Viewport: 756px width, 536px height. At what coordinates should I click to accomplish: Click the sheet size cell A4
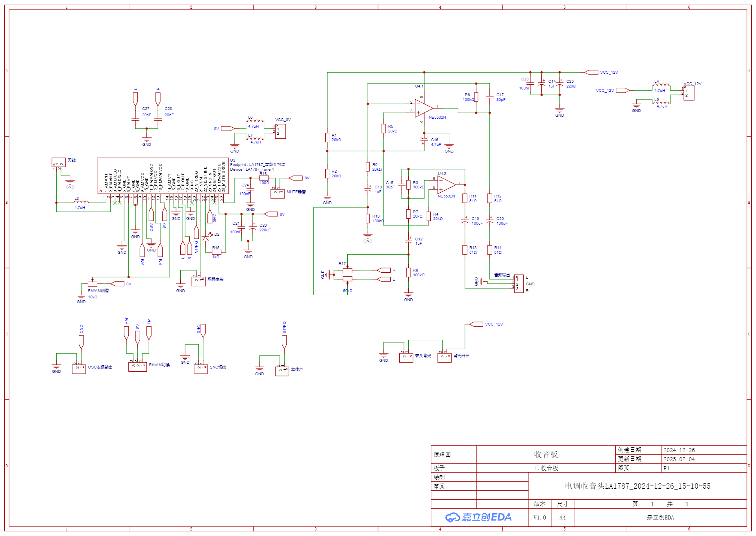tap(562, 517)
